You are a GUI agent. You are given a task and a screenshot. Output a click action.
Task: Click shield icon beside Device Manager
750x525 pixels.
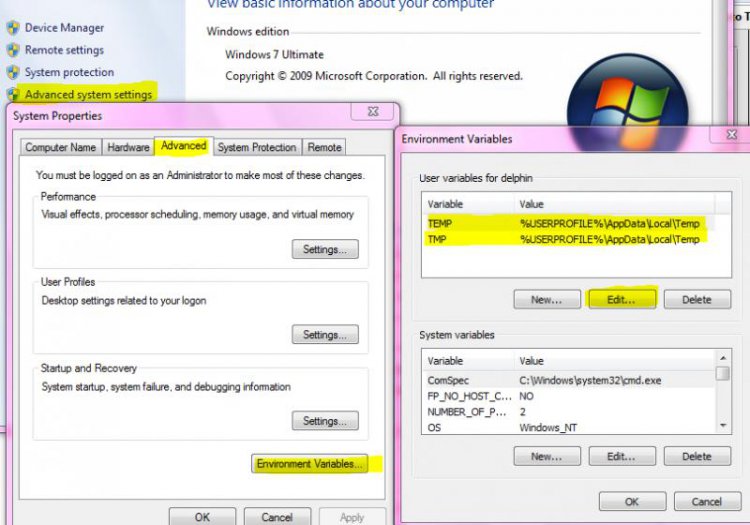pyautogui.click(x=13, y=28)
